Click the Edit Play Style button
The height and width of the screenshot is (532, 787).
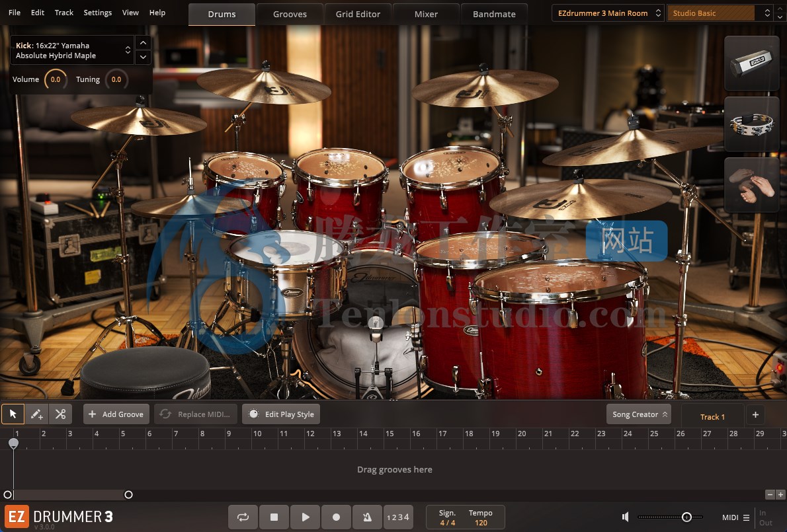click(281, 414)
